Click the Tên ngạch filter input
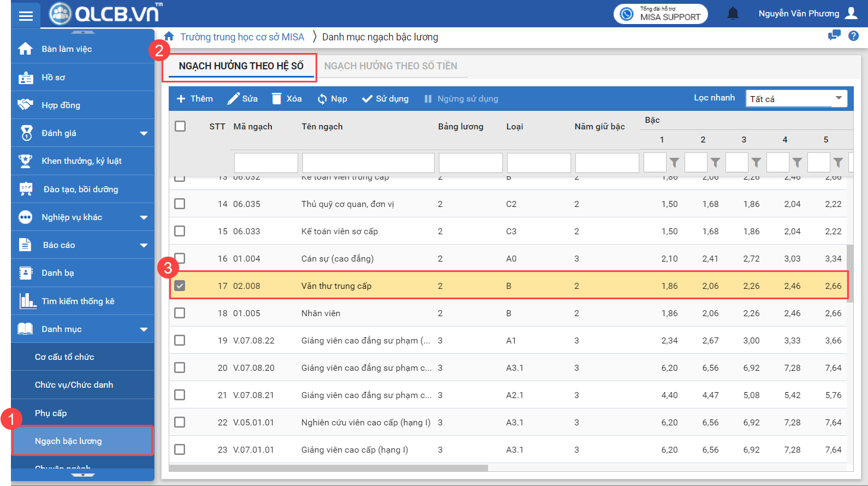The image size is (868, 486). tap(368, 163)
